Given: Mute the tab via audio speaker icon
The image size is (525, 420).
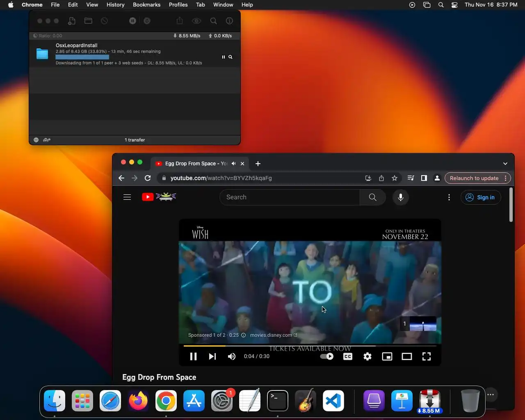Looking at the screenshot, I should (233, 163).
